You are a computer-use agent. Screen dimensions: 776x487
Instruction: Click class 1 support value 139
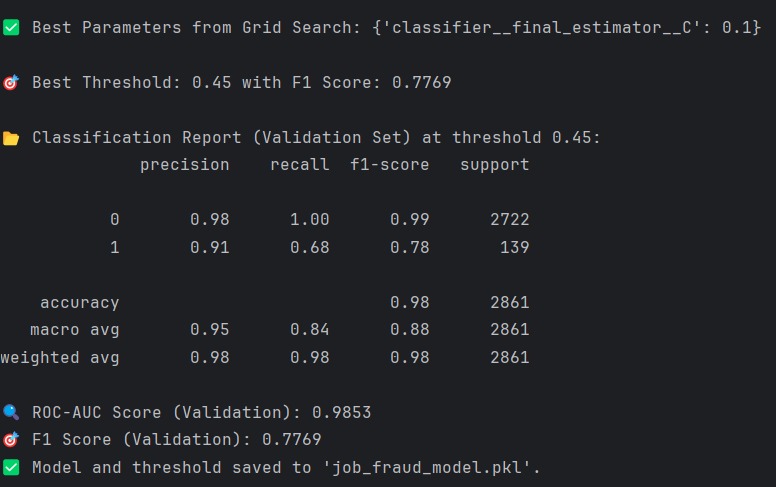click(x=515, y=247)
